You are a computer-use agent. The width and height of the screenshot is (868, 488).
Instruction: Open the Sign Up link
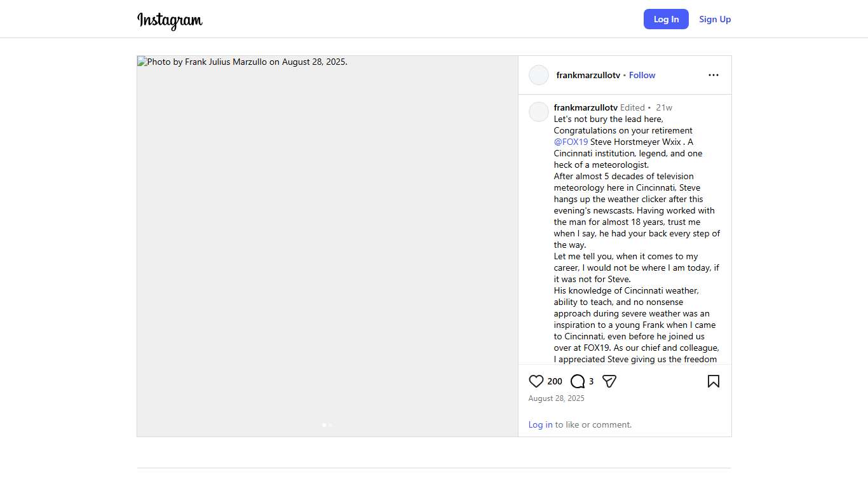pos(715,19)
